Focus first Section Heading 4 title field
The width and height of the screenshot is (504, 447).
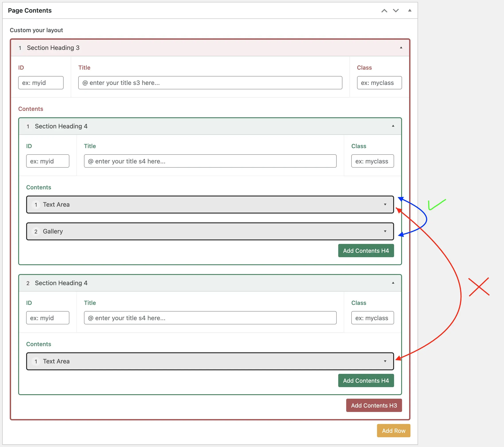(x=210, y=161)
